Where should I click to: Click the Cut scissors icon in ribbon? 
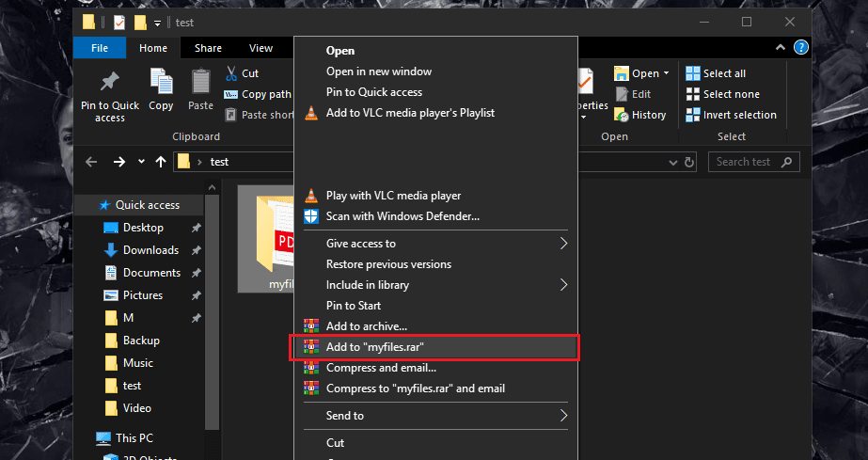[232, 73]
